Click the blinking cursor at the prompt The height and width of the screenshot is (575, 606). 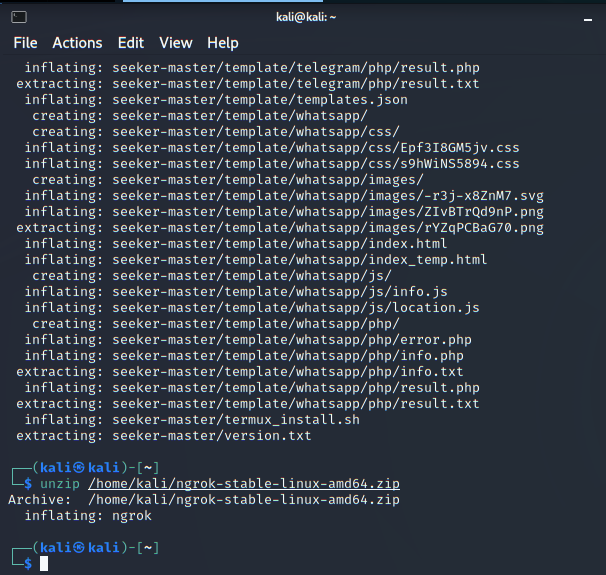coord(44,563)
